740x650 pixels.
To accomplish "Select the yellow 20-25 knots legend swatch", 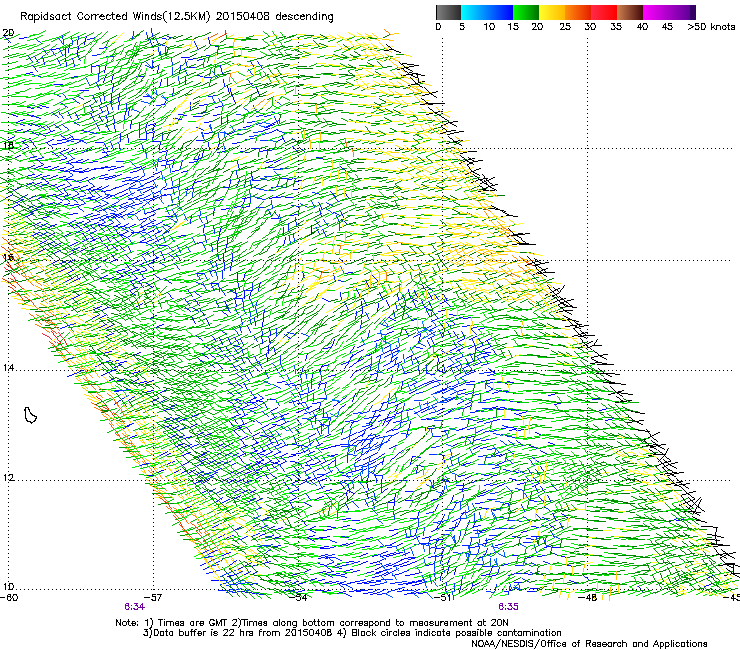I will point(552,12).
